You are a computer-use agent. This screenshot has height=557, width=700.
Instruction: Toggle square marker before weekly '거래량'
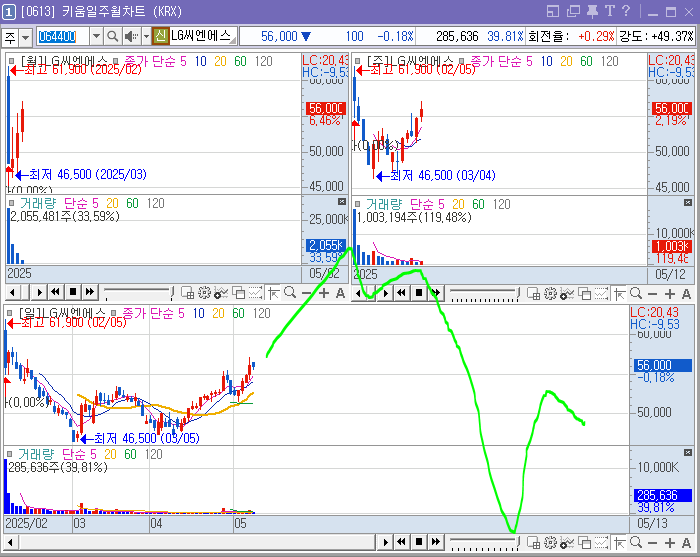tap(357, 204)
